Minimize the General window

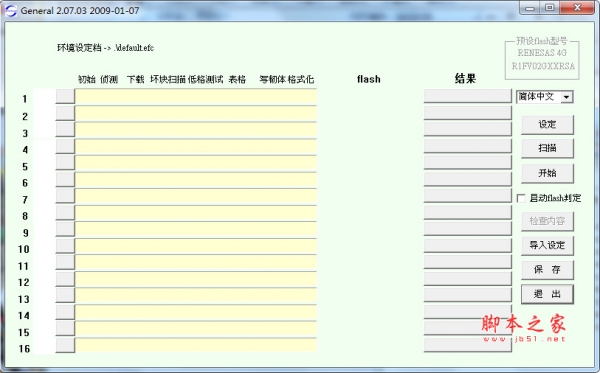tap(530, 8)
